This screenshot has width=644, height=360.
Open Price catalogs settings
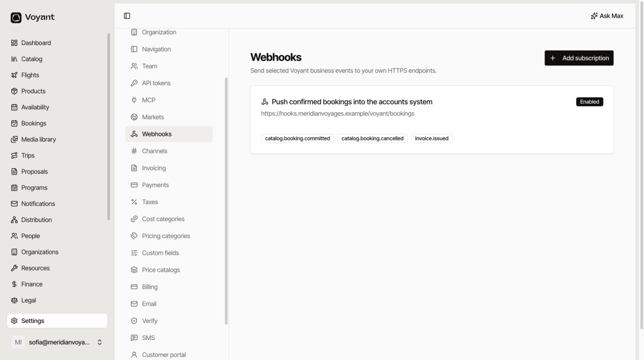(169, 270)
